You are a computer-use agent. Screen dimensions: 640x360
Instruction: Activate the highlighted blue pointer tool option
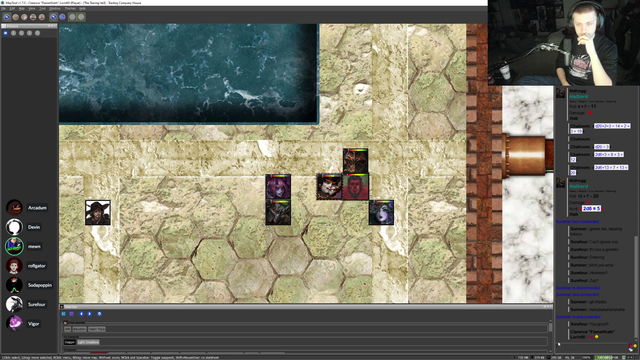pyautogui.click(x=53, y=17)
